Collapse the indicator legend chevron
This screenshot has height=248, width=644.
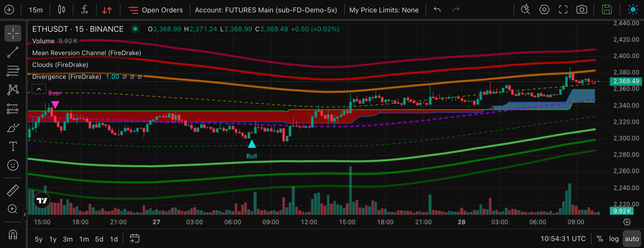click(x=39, y=89)
